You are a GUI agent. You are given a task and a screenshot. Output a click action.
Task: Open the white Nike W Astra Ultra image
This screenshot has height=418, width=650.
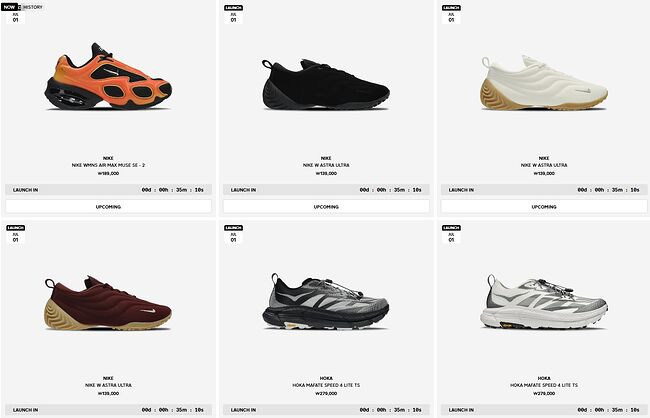coord(543,83)
